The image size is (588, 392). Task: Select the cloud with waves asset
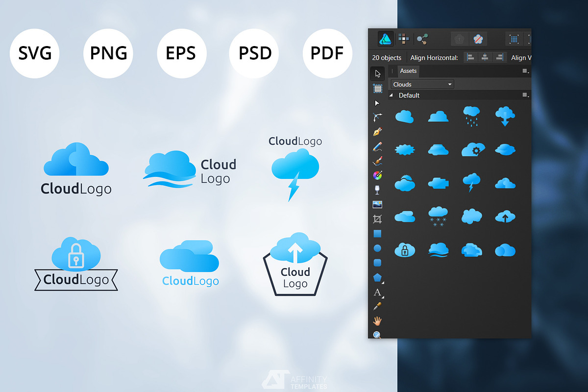pyautogui.click(x=438, y=250)
